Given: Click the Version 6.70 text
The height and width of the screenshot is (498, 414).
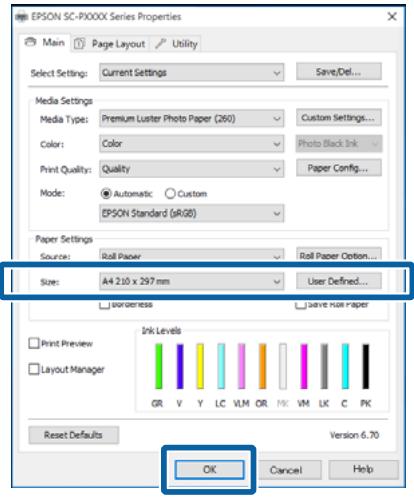Looking at the screenshot, I should coord(355,435).
